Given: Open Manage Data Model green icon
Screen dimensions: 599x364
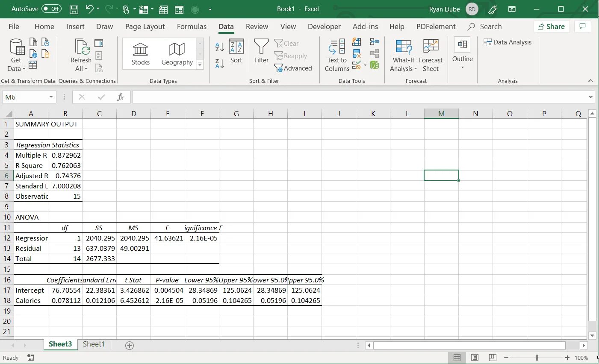Looking at the screenshot, I should click(x=375, y=65).
